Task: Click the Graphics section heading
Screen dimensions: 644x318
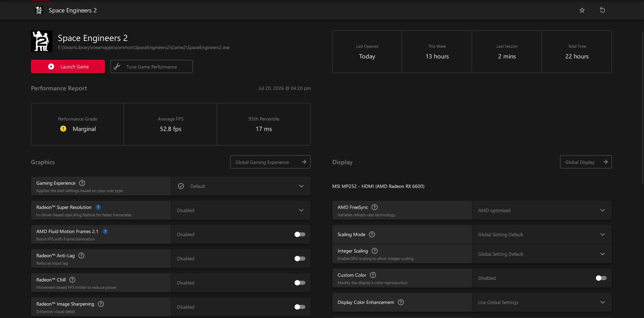Action: coord(43,162)
